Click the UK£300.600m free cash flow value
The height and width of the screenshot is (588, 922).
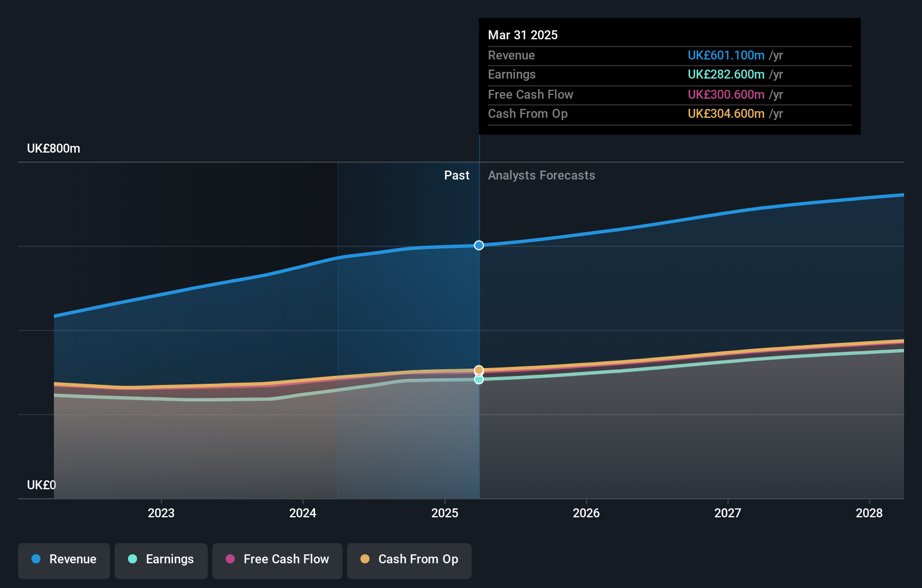click(726, 95)
